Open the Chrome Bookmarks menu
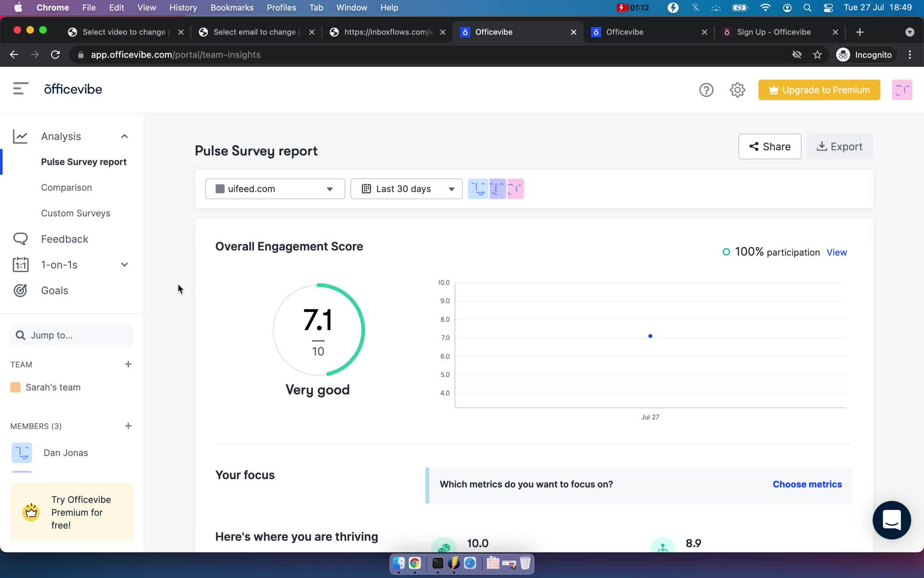The image size is (924, 578). pyautogui.click(x=232, y=8)
